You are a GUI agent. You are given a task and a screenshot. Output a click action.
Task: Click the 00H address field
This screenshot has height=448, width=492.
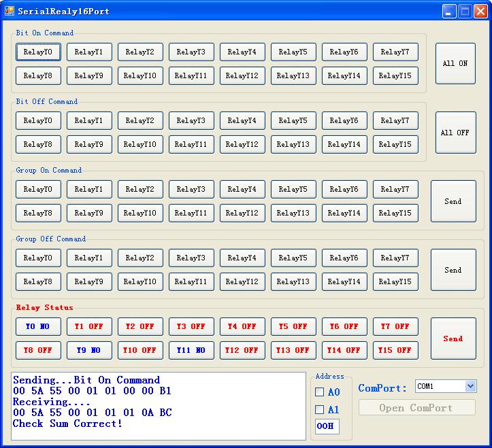click(x=327, y=426)
